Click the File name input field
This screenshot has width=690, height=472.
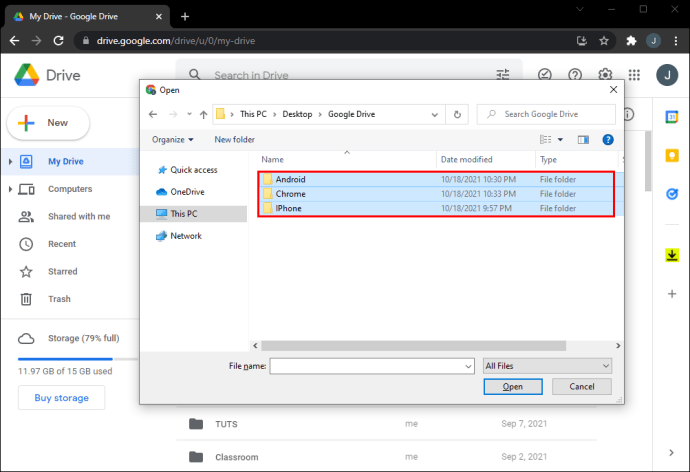[x=367, y=366]
